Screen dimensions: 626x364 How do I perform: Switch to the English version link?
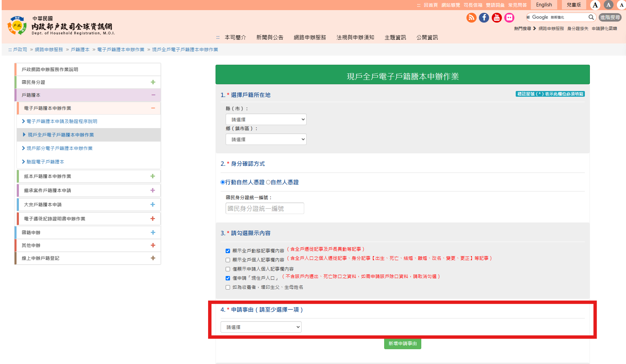click(x=544, y=5)
